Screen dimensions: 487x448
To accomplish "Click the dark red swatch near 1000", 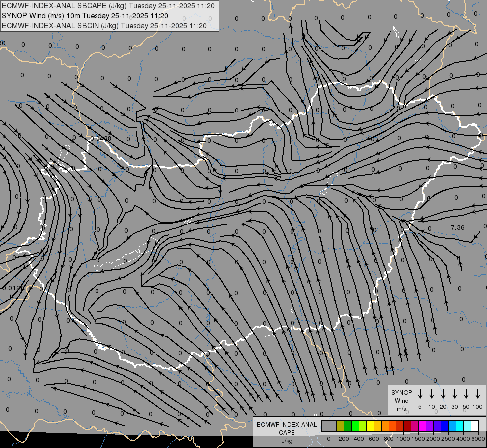I will pos(407,426).
